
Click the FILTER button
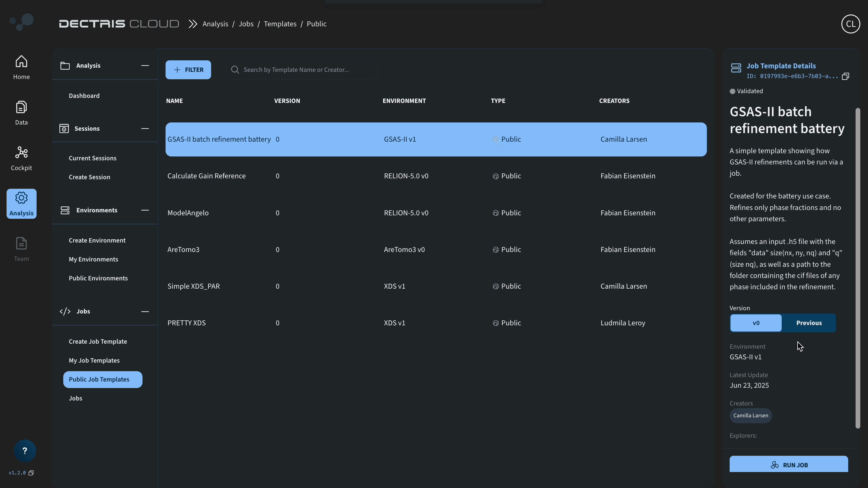188,70
